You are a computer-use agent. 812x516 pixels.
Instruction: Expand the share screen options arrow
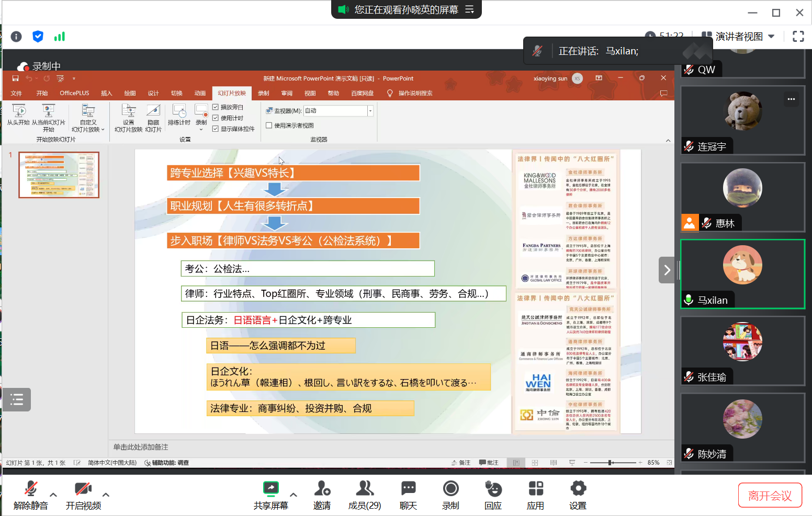[x=294, y=495]
